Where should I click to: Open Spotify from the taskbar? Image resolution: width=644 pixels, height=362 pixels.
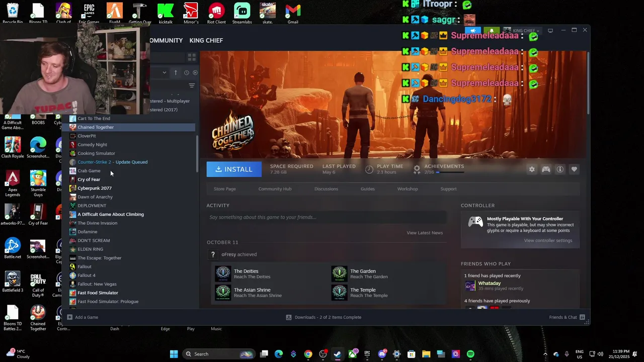coord(470,354)
